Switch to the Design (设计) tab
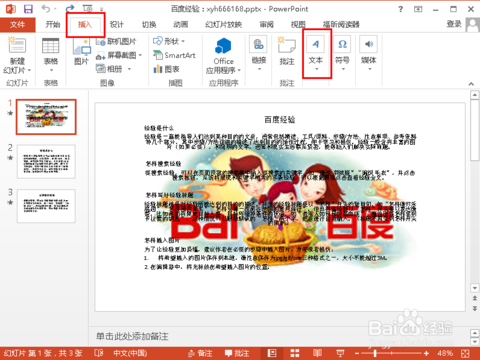This screenshot has height=360, width=480. pos(116,24)
